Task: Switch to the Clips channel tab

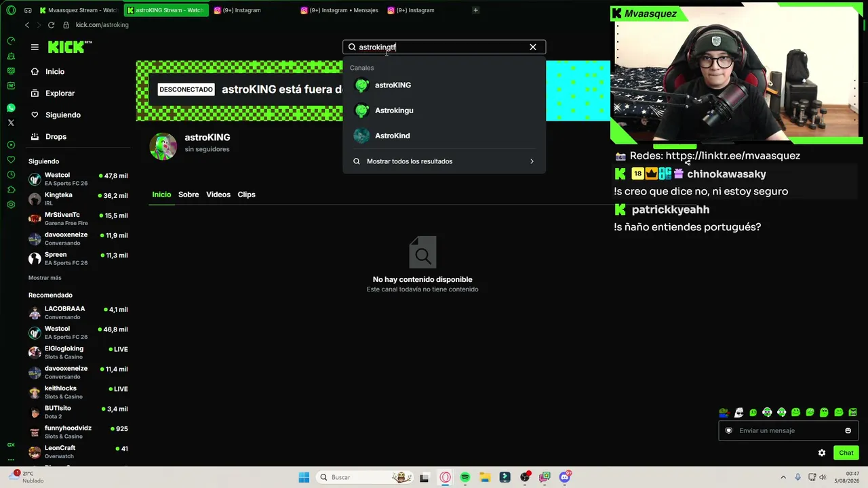Action: [x=246, y=195]
